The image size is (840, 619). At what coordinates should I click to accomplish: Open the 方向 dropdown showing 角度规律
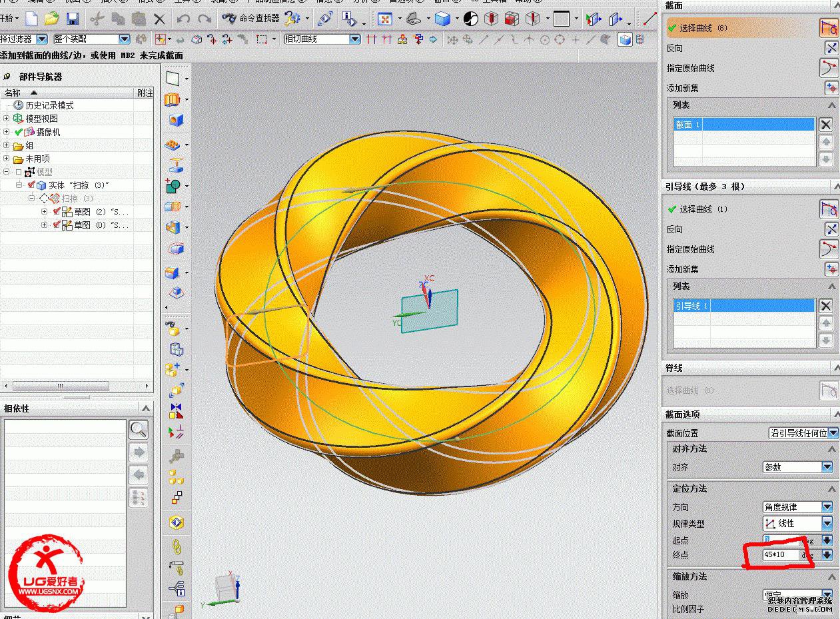(827, 507)
